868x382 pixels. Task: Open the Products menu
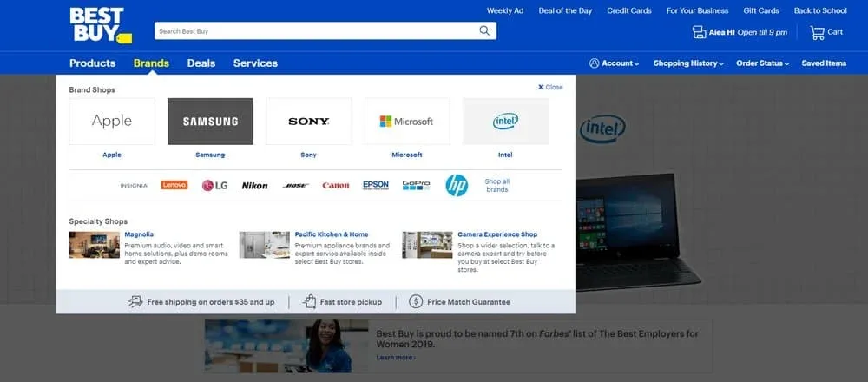coord(93,63)
